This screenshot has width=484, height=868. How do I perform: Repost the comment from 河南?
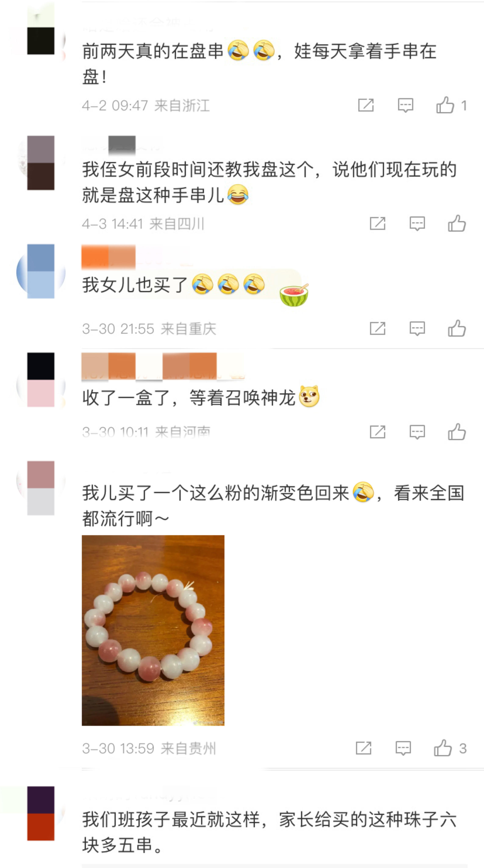pyautogui.click(x=378, y=432)
